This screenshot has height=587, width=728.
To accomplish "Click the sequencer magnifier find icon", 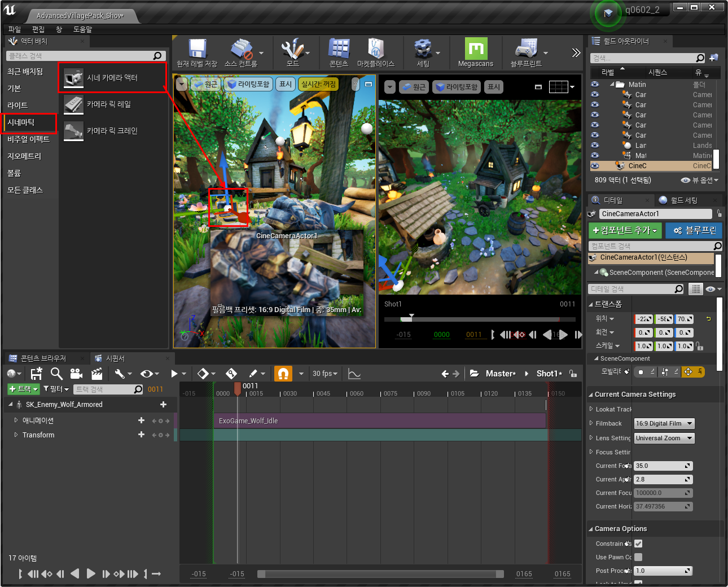I will pos(56,373).
